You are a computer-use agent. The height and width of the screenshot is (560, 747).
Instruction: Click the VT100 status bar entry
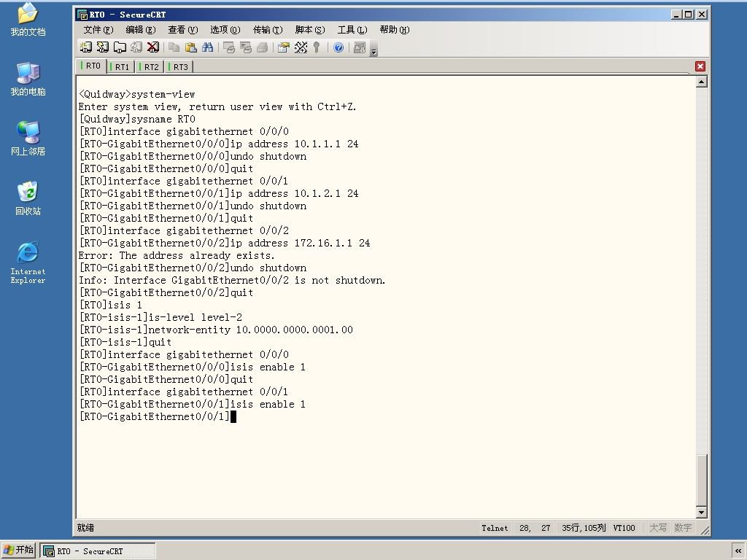click(624, 528)
